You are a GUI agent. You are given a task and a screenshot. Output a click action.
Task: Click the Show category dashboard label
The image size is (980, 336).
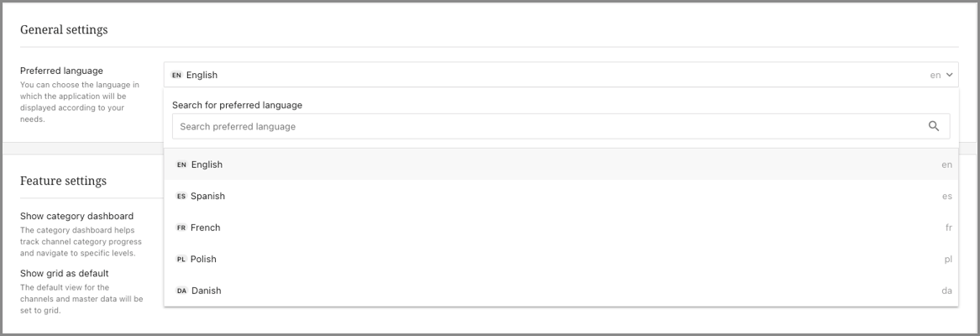point(77,216)
